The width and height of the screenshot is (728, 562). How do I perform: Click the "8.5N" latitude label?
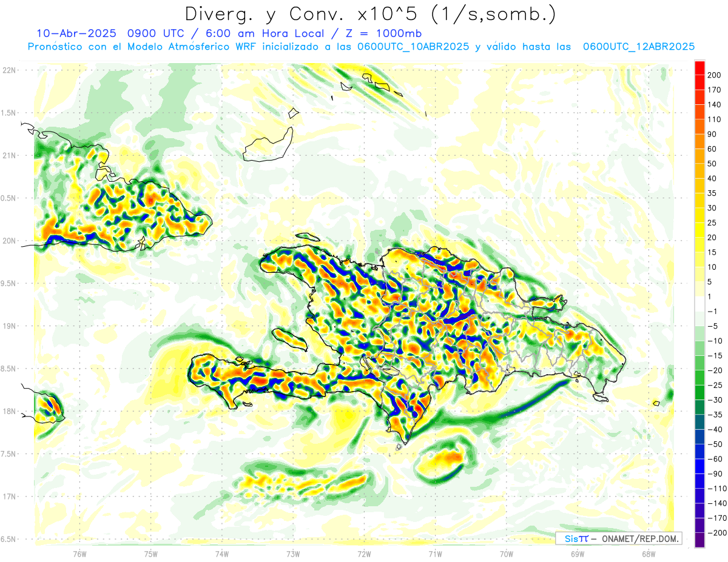[x=8, y=369]
